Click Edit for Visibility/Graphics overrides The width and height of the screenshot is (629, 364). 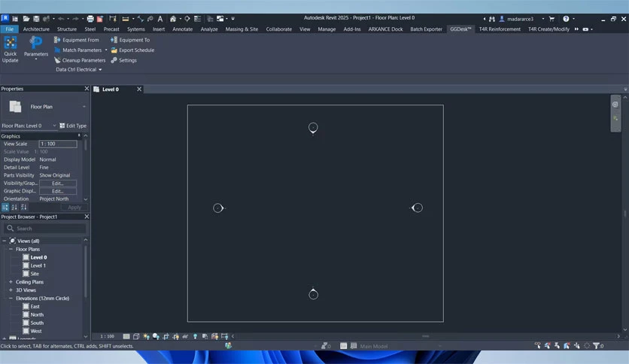(58, 184)
